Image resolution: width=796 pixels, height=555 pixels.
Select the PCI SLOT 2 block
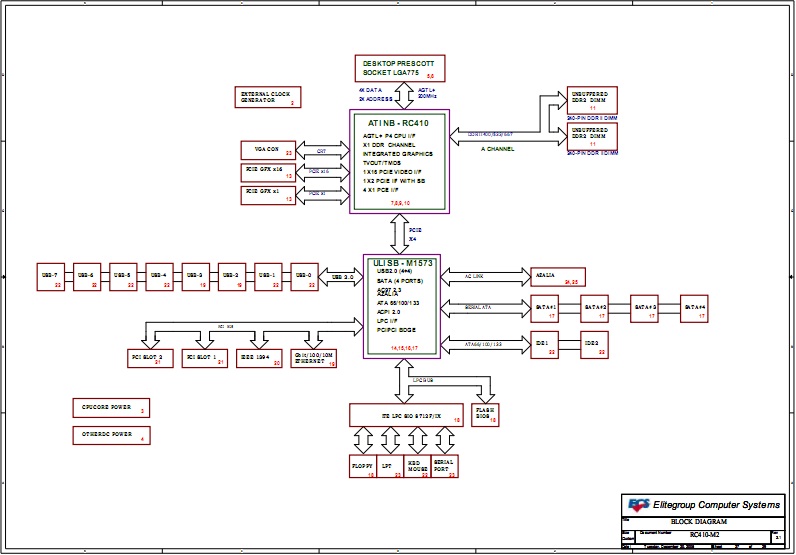(150, 358)
